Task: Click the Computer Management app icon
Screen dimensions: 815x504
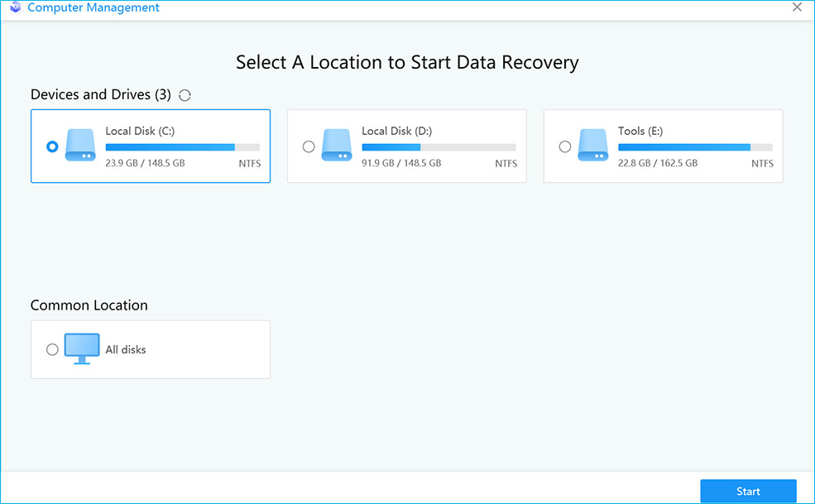Action: click(16, 7)
